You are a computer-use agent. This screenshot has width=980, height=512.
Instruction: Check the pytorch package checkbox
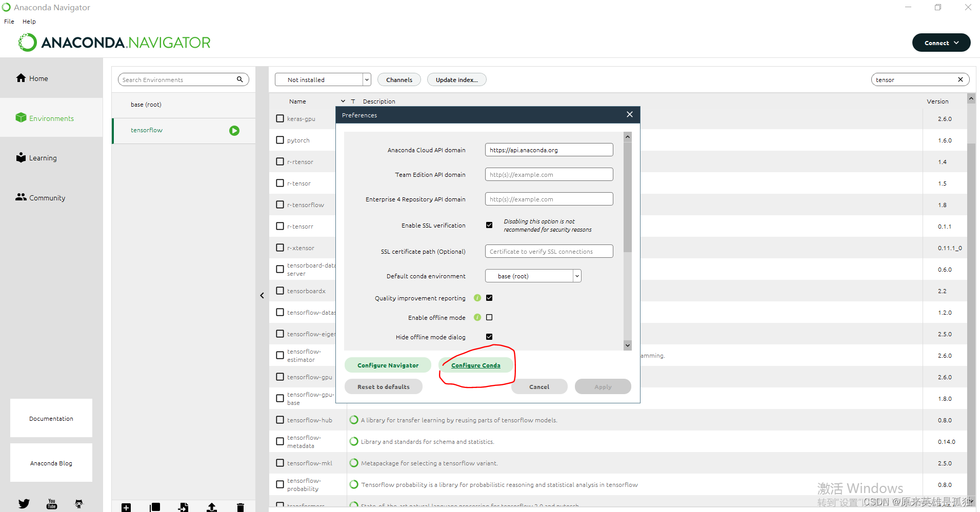[280, 140]
